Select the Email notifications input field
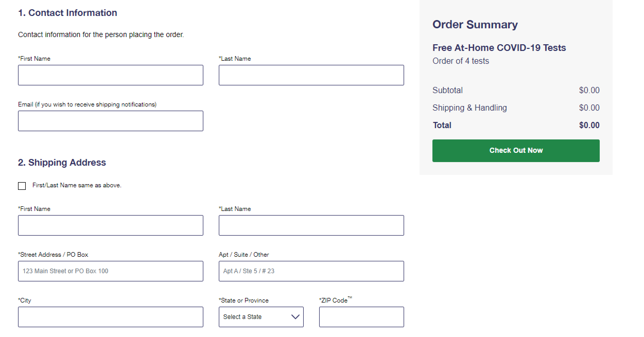Image resolution: width=644 pixels, height=337 pixels. coord(110,121)
